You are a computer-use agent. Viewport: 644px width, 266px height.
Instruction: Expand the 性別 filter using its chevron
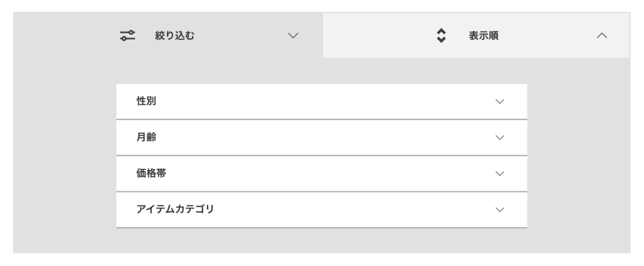[x=500, y=101]
